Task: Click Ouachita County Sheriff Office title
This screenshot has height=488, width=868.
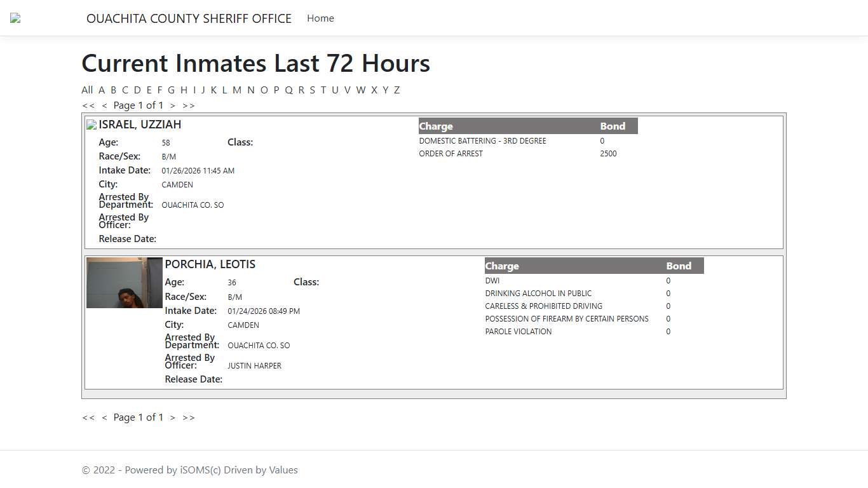Action: 189,18
